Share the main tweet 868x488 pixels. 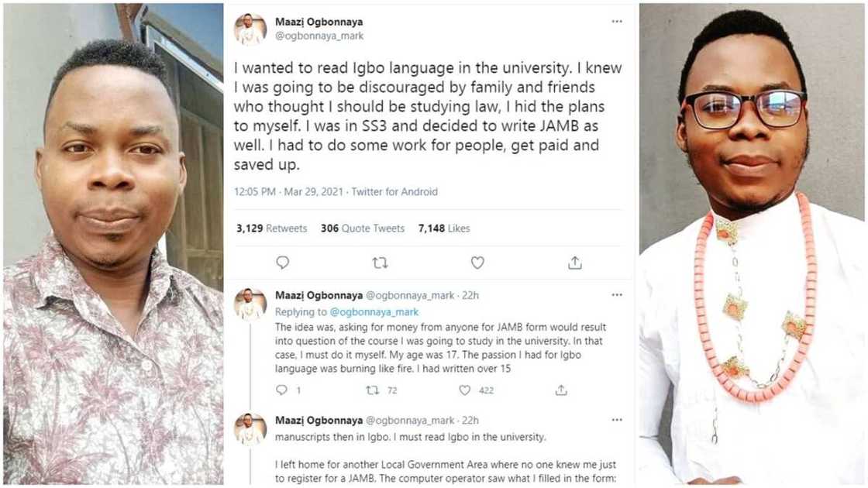click(x=574, y=263)
